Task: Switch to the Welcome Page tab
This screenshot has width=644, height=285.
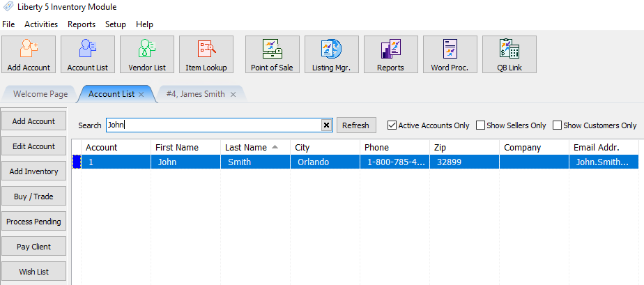Action: (40, 94)
